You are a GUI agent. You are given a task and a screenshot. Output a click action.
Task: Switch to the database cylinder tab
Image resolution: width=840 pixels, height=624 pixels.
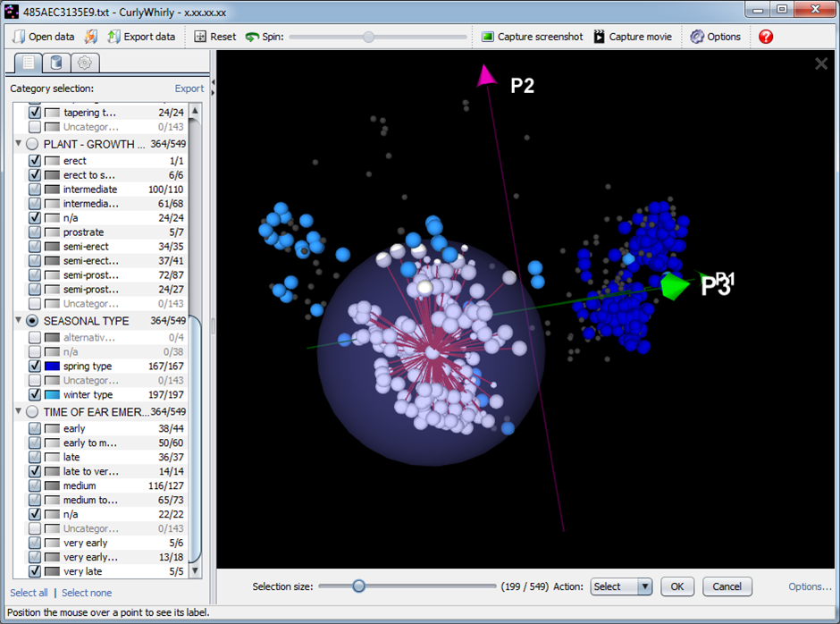click(x=57, y=63)
